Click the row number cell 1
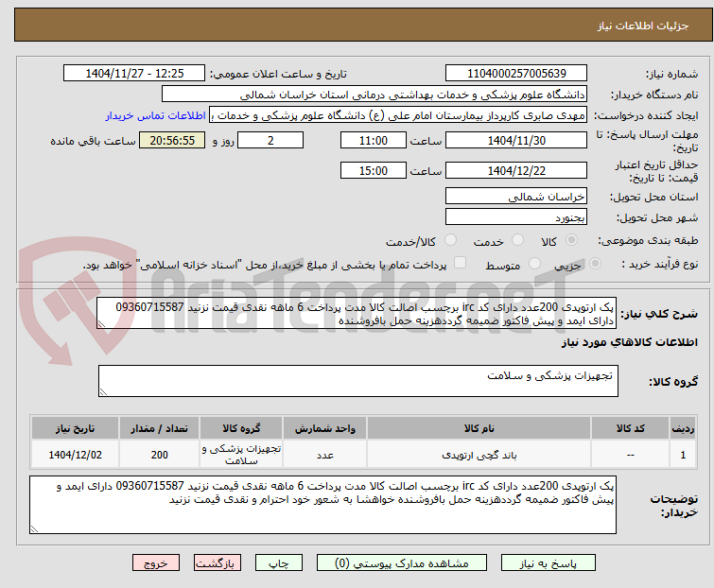This screenshot has width=714, height=588. pyautogui.click(x=683, y=454)
